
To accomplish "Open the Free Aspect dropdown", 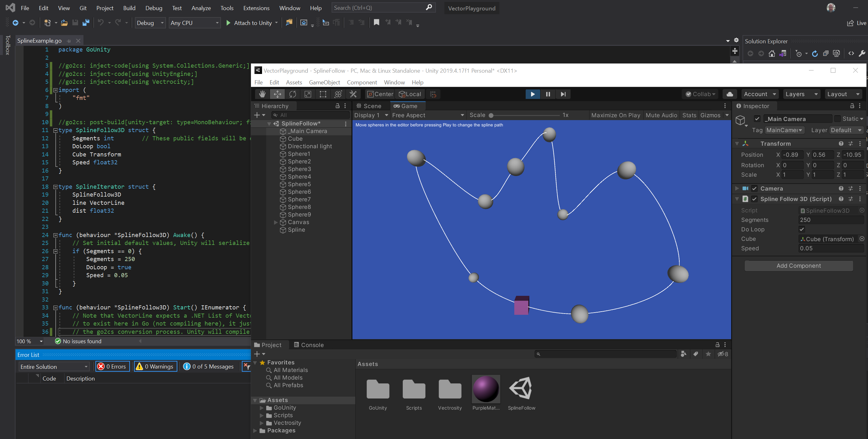I will tap(428, 115).
